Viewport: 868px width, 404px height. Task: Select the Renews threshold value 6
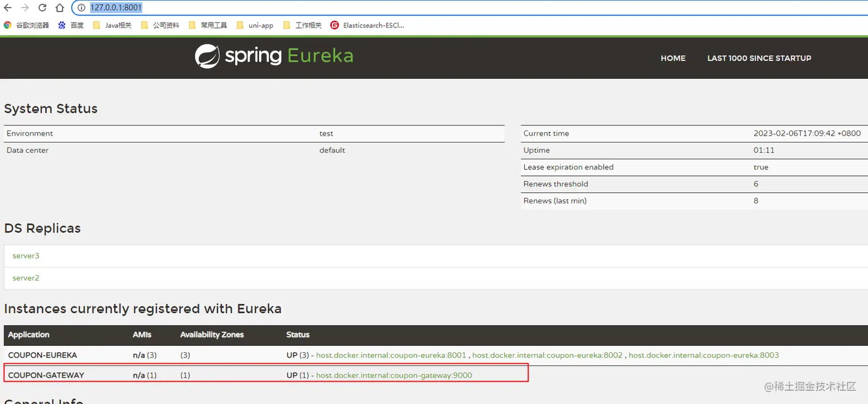tap(756, 184)
